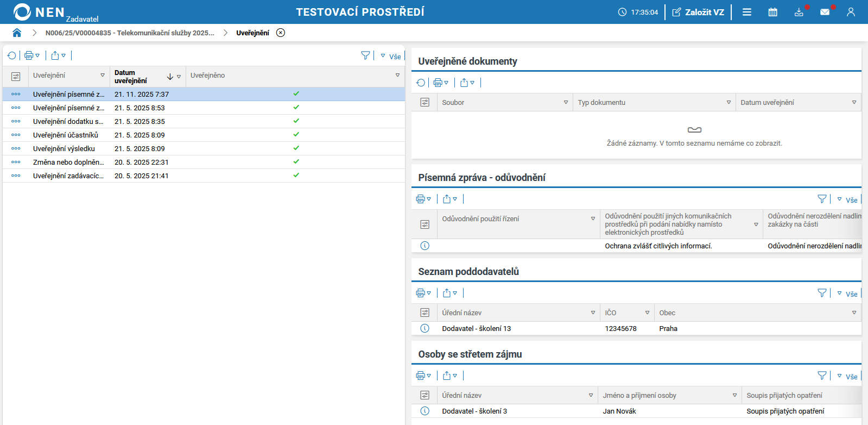Toggle sort arrow on Datum uveřejnění column

[170, 77]
